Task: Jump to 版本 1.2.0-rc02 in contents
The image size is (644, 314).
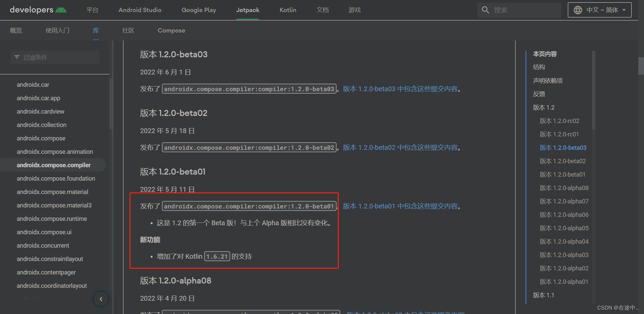Action: coord(559,121)
